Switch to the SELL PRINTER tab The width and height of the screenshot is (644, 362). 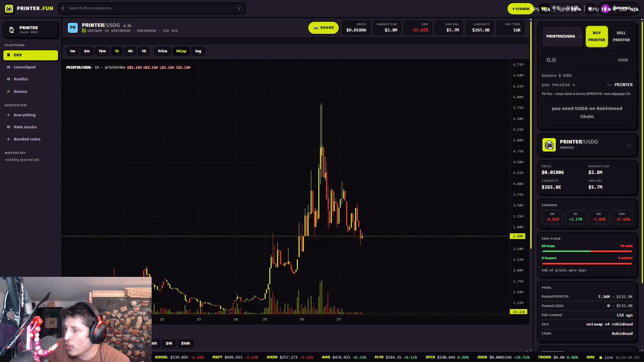pyautogui.click(x=621, y=36)
